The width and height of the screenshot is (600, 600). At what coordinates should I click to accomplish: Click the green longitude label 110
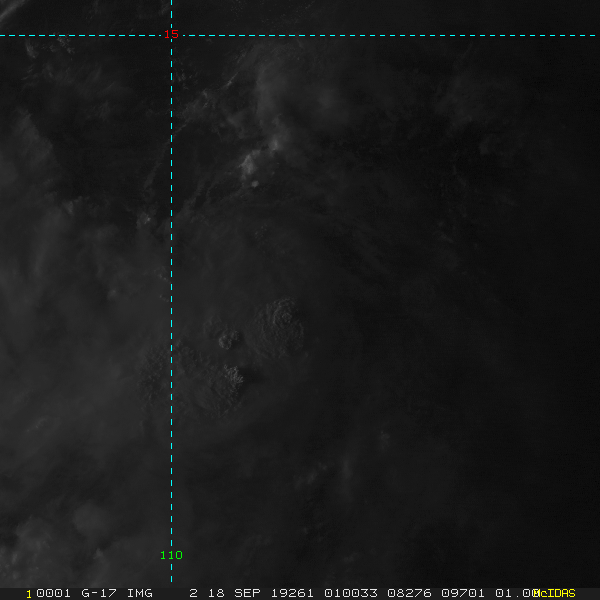pos(171,555)
